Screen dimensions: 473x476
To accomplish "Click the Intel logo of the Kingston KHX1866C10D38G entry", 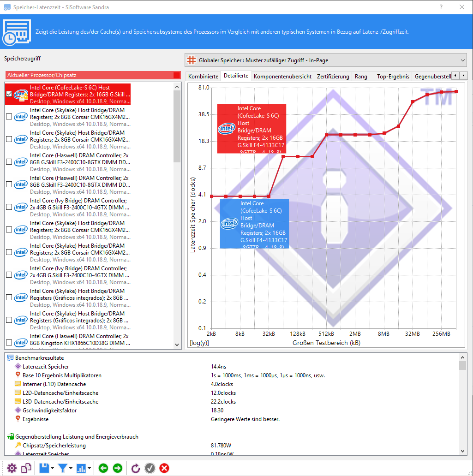I will (21, 343).
